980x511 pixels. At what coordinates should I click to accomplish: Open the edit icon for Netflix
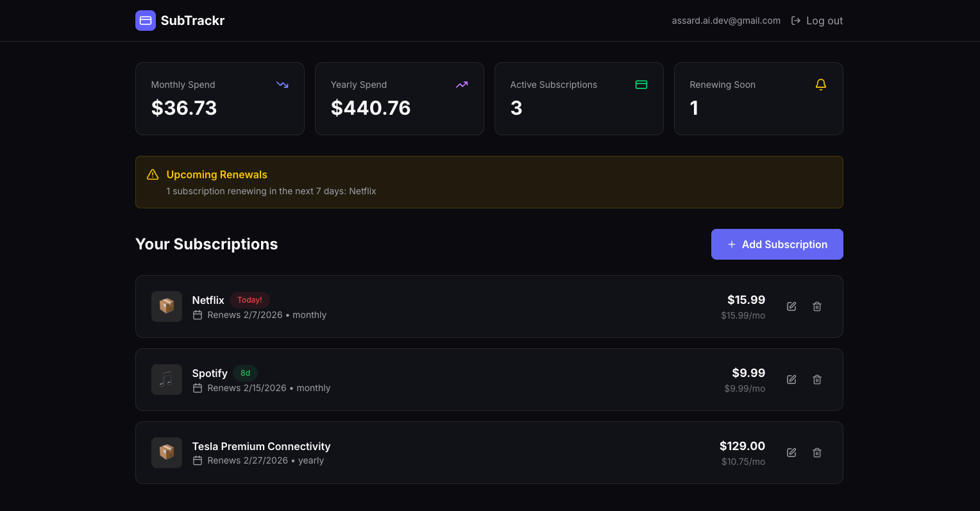click(x=791, y=306)
